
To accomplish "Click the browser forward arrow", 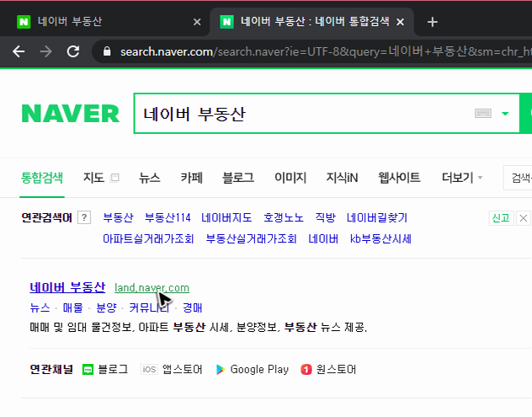I will coord(45,51).
